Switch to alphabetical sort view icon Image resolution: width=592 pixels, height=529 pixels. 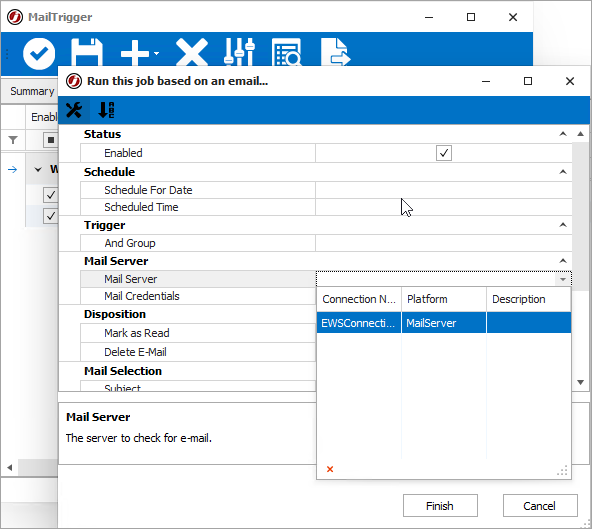click(x=106, y=110)
